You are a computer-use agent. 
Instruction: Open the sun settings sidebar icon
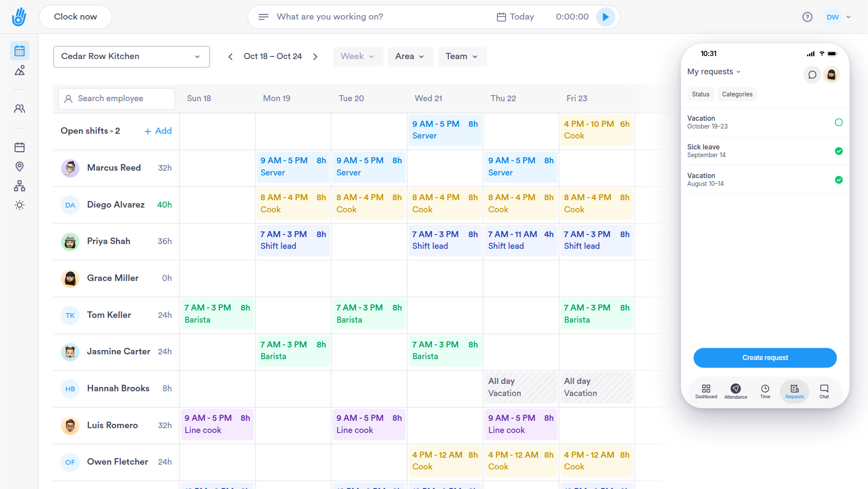pyautogui.click(x=20, y=205)
